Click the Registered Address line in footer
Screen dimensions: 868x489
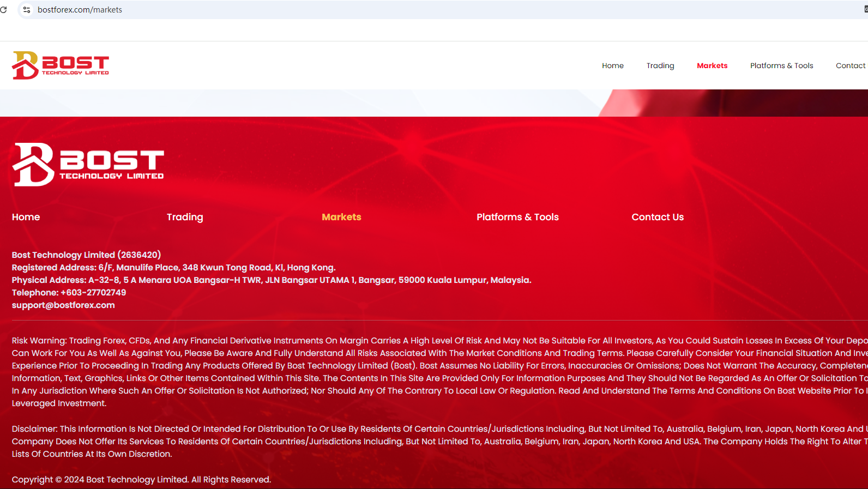(173, 268)
